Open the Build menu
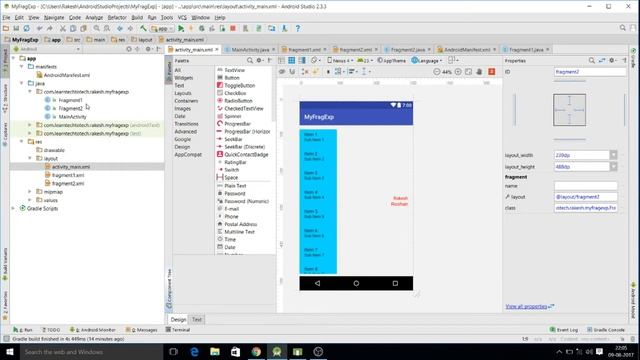Viewport: 640px width, 360px height. 137,18
